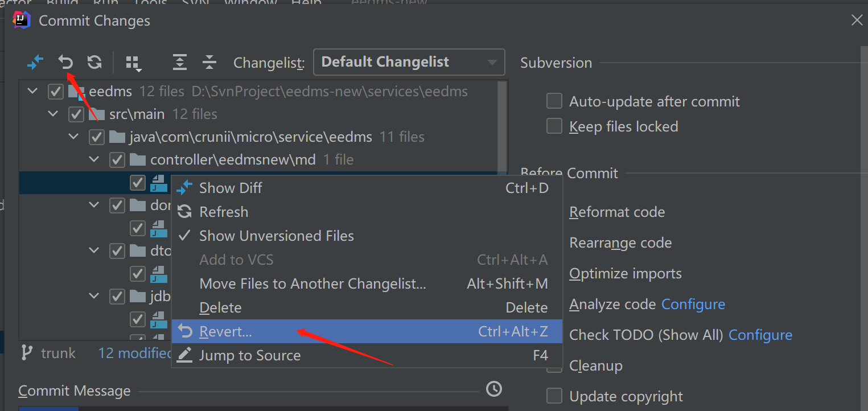Click the eedms module folder icon
Screen dimensions: 868x411
tap(76, 92)
